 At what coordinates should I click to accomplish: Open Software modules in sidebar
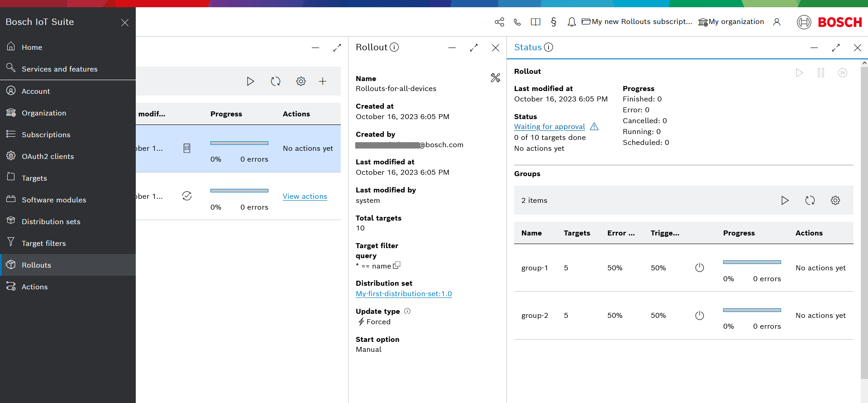(54, 200)
